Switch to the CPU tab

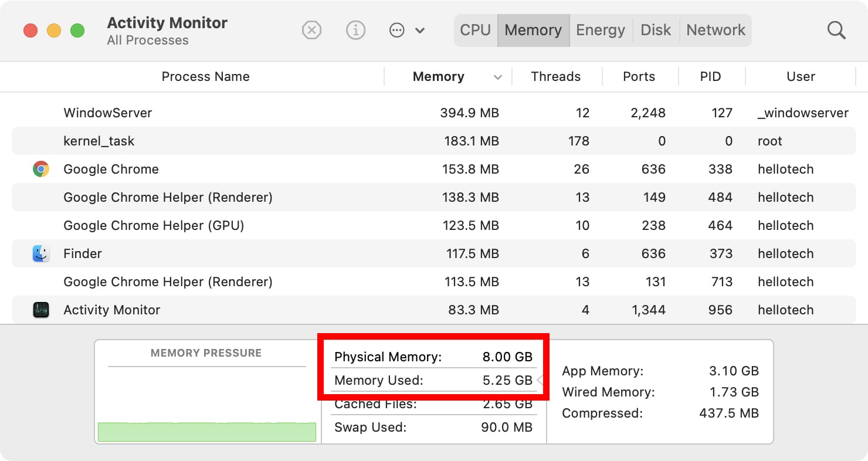475,30
